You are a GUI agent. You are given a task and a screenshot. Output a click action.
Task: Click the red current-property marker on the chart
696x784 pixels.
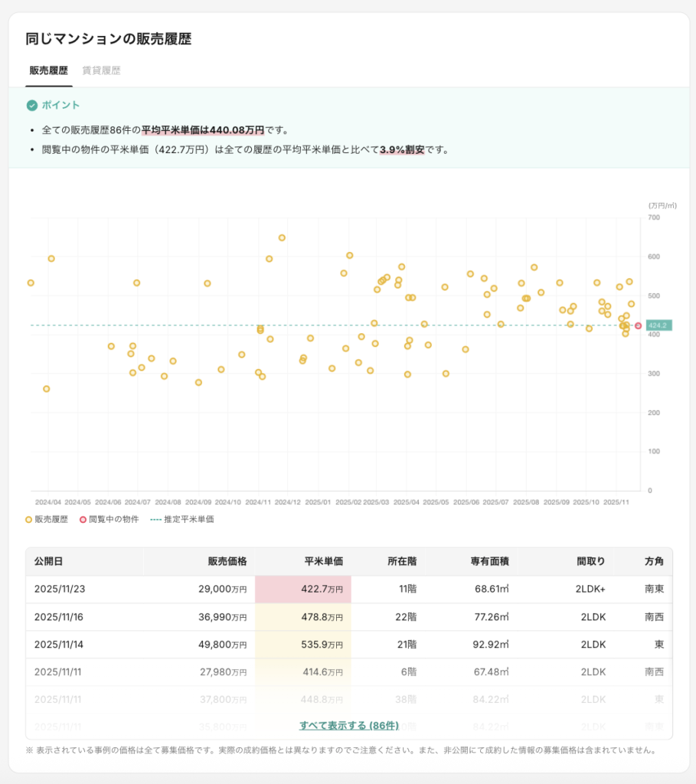pyautogui.click(x=638, y=325)
